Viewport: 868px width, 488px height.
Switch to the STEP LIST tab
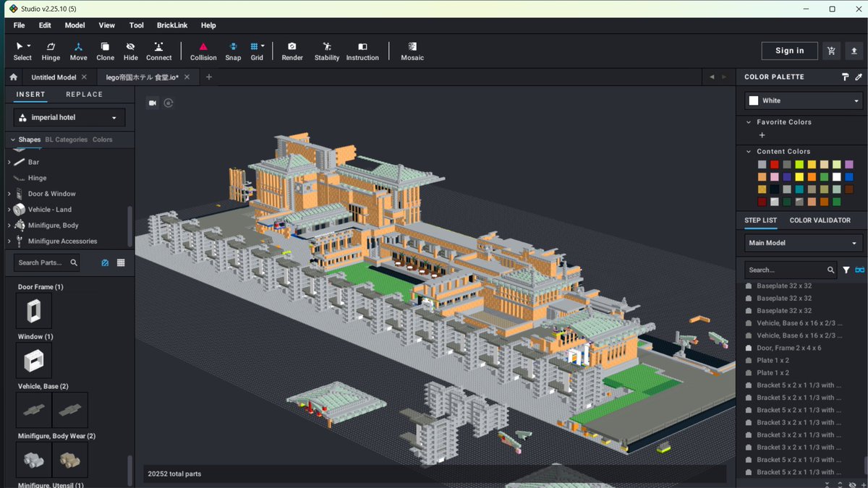761,221
